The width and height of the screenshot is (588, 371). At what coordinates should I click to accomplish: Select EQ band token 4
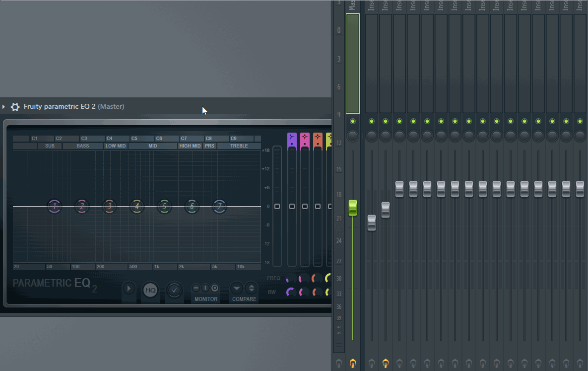pos(137,206)
